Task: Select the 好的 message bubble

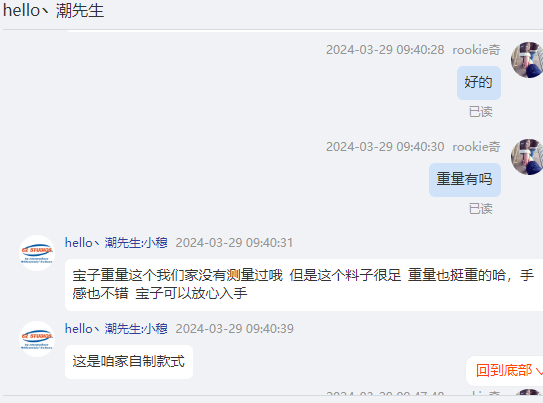Action: [x=479, y=83]
